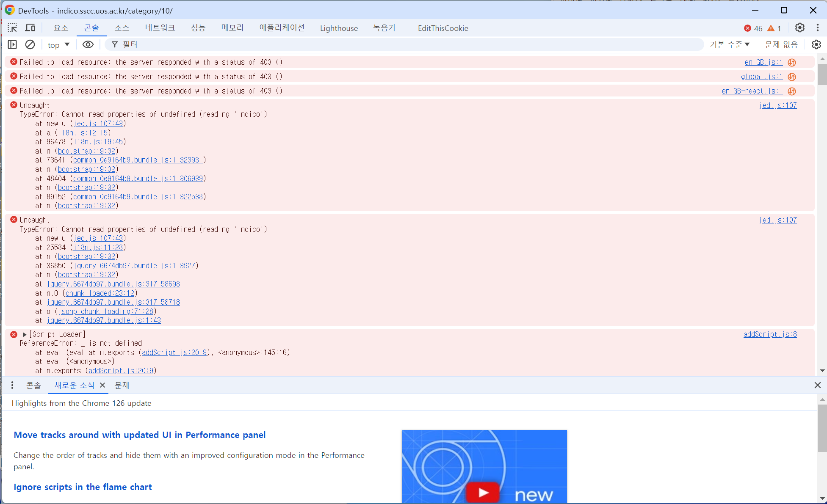
Task: Select the 새로운 소식 drawer tab
Action: point(75,385)
